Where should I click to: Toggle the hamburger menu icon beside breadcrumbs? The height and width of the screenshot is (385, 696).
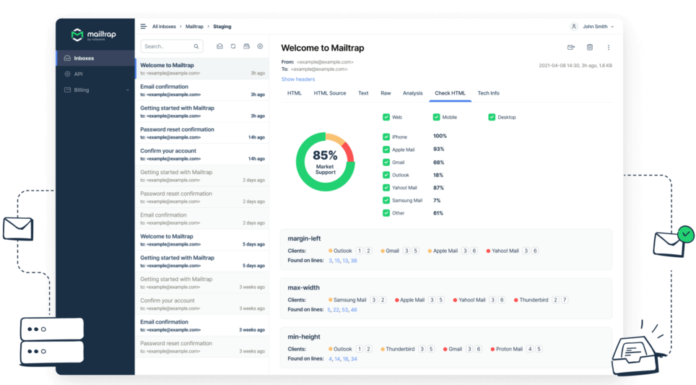[x=143, y=27]
